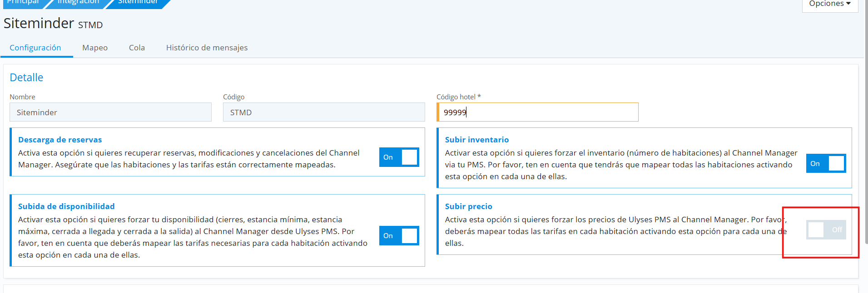
Task: Click the Código field showing STMD
Action: coord(324,112)
